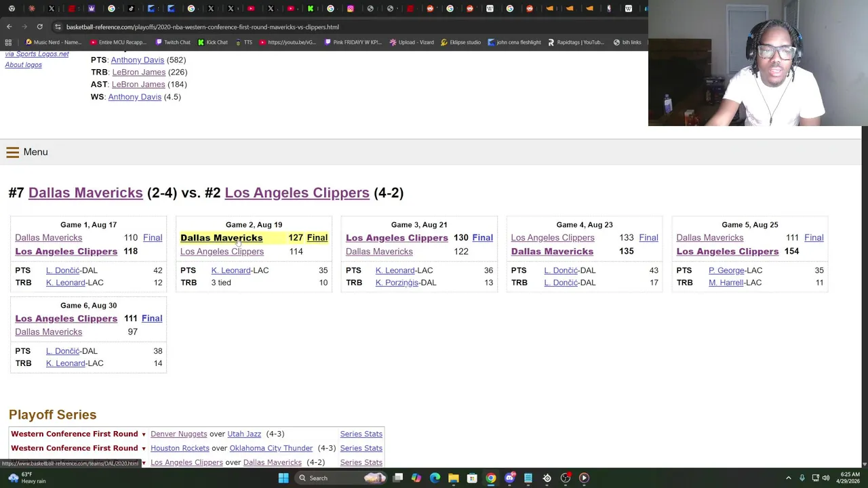Screen dimensions: 868x488
Task: Switch to the Instagram browser tab
Action: click(x=351, y=9)
